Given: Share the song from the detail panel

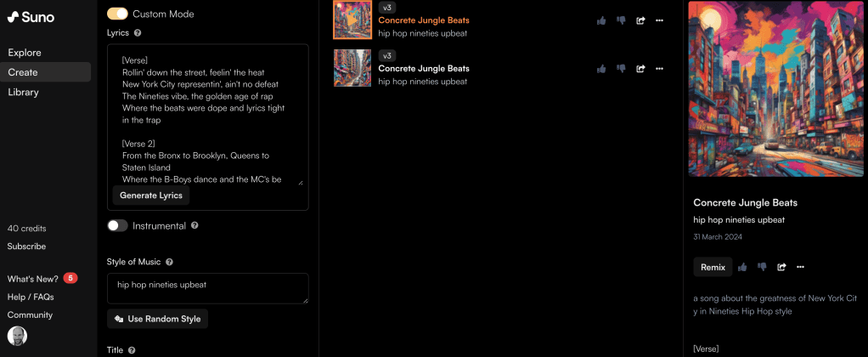Looking at the screenshot, I should 781,267.
